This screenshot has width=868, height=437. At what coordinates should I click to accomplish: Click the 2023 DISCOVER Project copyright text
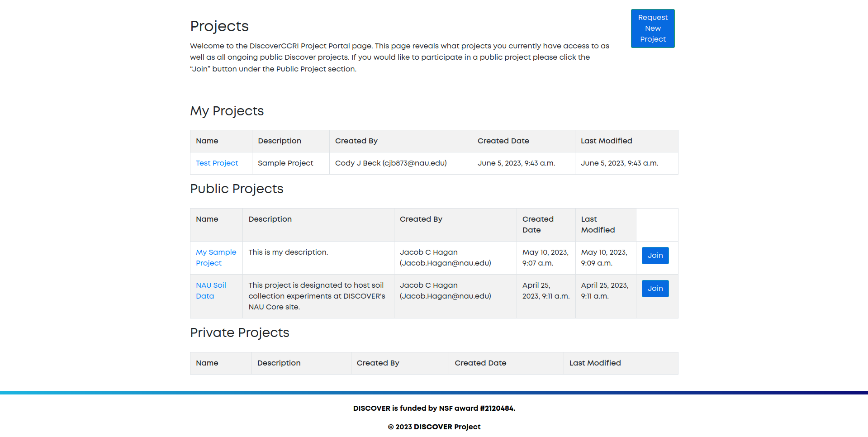[434, 427]
